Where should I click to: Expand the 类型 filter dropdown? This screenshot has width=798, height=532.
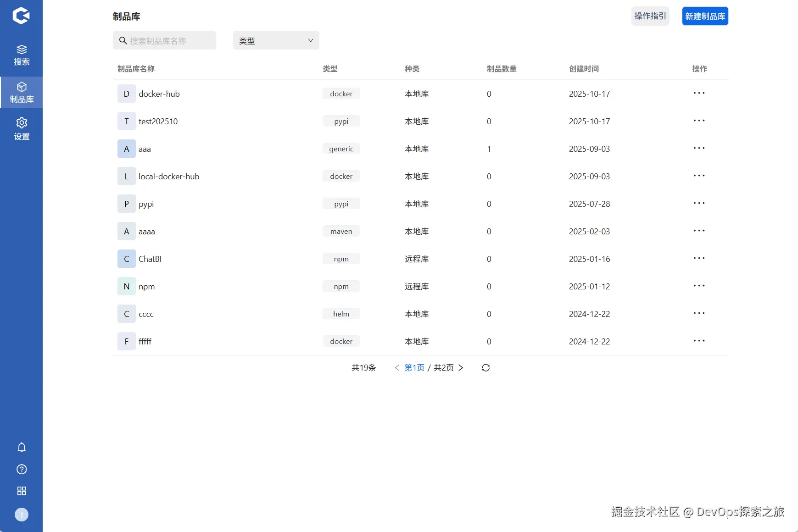click(x=276, y=41)
